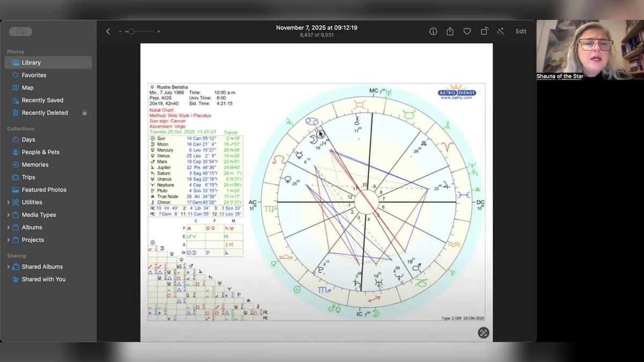Apply Auto Enhance magic wand

click(x=501, y=32)
